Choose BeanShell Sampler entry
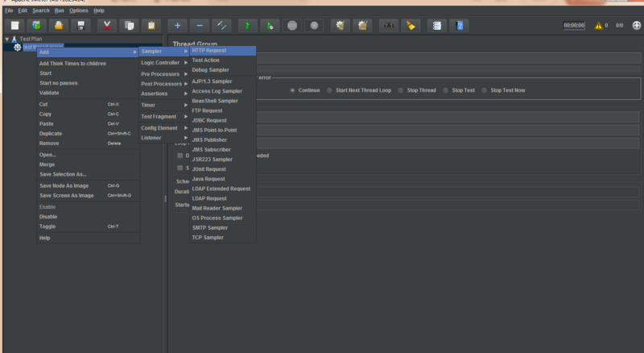 click(x=223, y=101)
